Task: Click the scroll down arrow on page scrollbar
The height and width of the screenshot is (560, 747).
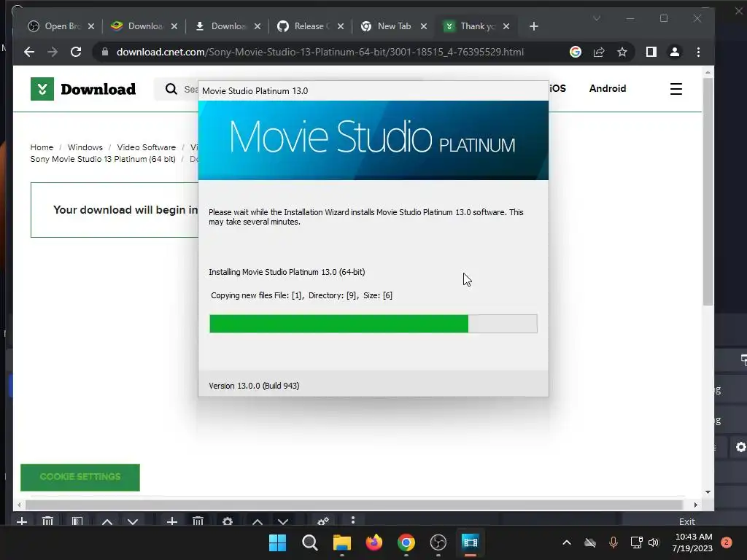Action: tap(708, 492)
